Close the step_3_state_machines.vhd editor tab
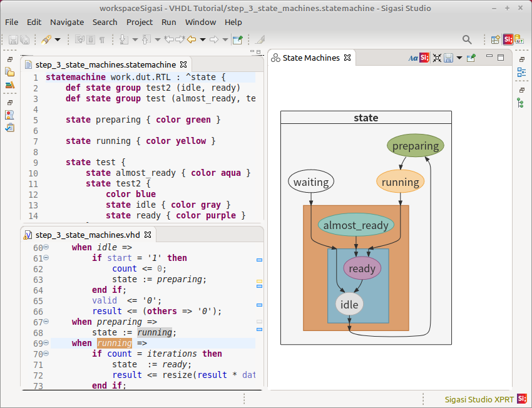Image resolution: width=532 pixels, height=408 pixels. click(148, 235)
